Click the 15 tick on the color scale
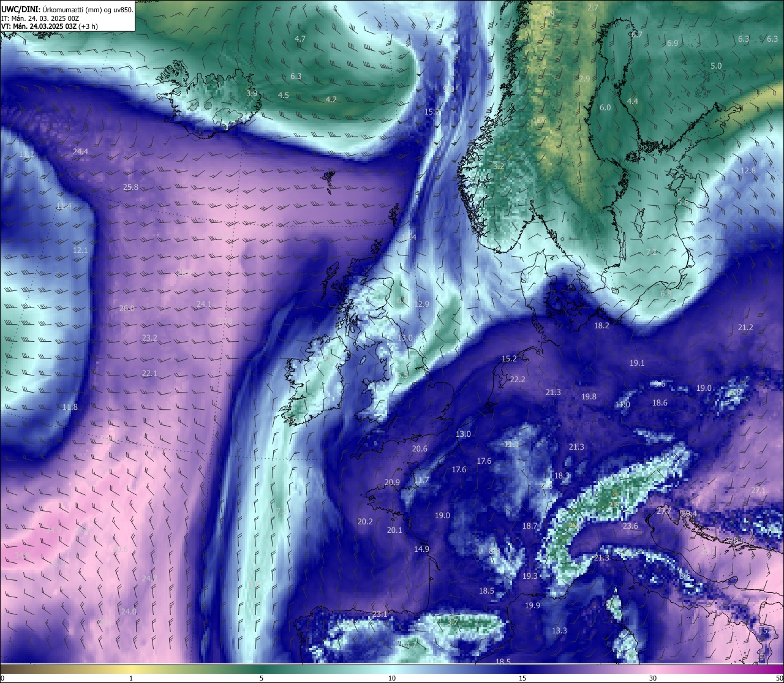The height and width of the screenshot is (683, 784). tap(522, 678)
